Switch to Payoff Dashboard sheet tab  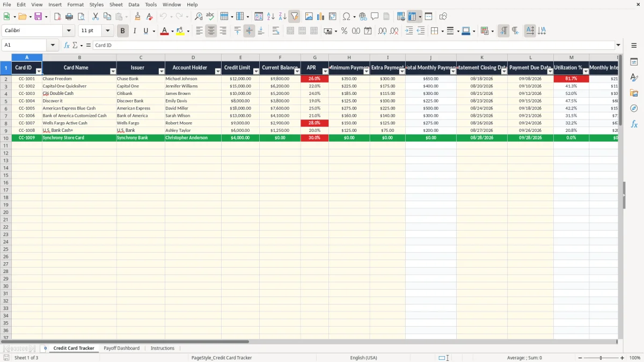(x=121, y=348)
